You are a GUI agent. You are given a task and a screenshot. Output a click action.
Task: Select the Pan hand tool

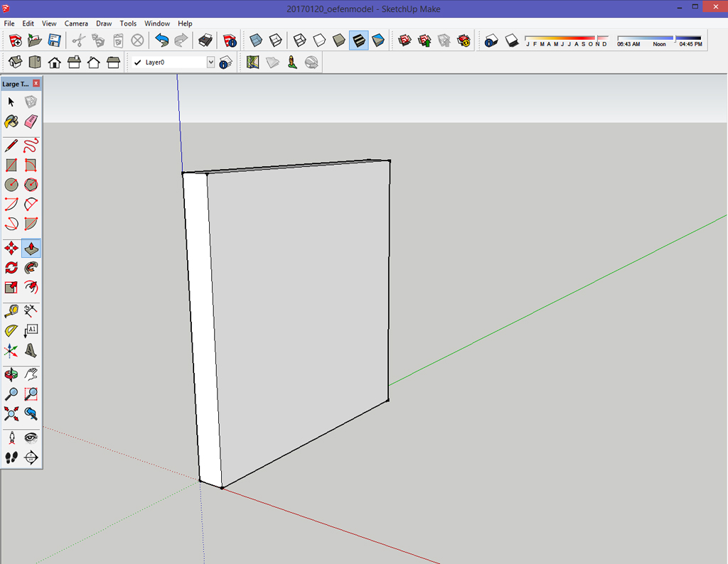tap(31, 374)
